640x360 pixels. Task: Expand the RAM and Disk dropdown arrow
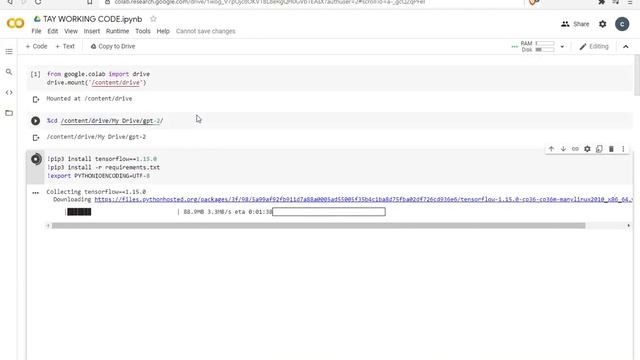[562, 47]
